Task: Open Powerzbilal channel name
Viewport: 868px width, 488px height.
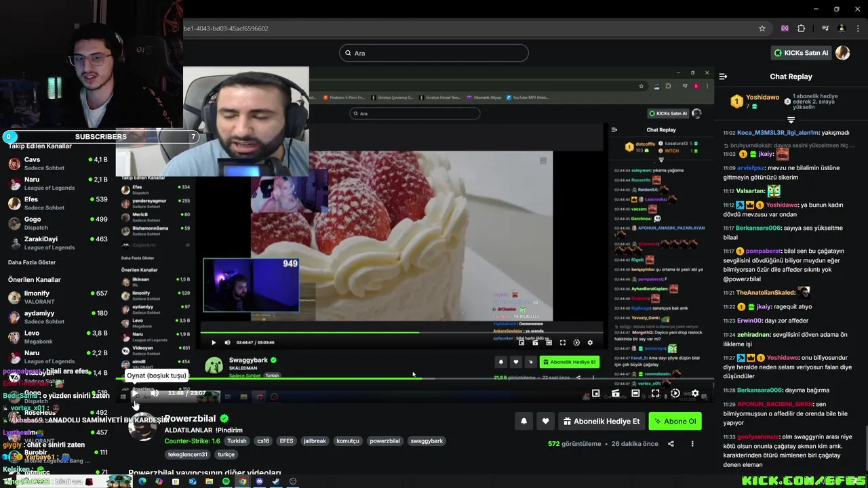Action: pyautogui.click(x=190, y=418)
